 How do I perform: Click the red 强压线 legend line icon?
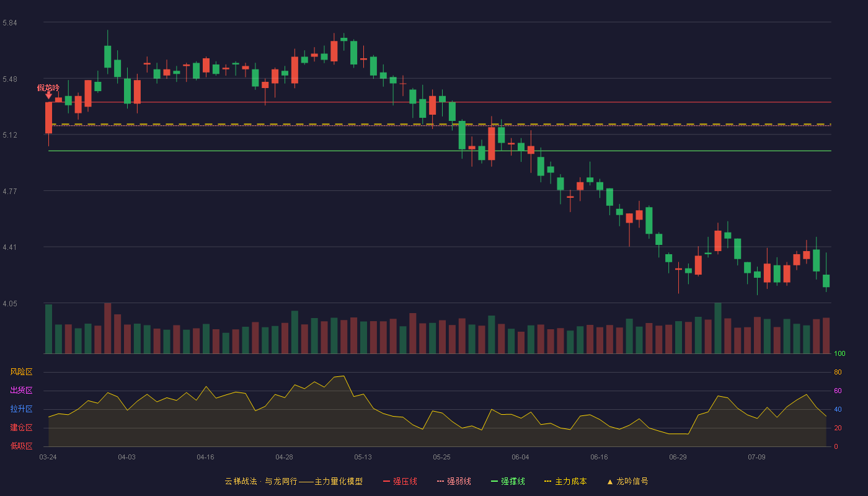click(x=386, y=481)
